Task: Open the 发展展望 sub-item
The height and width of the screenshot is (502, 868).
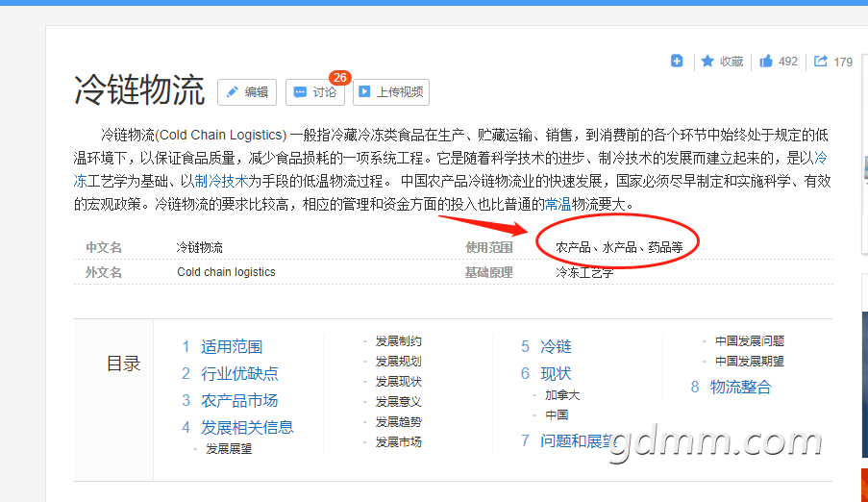Action: (229, 449)
